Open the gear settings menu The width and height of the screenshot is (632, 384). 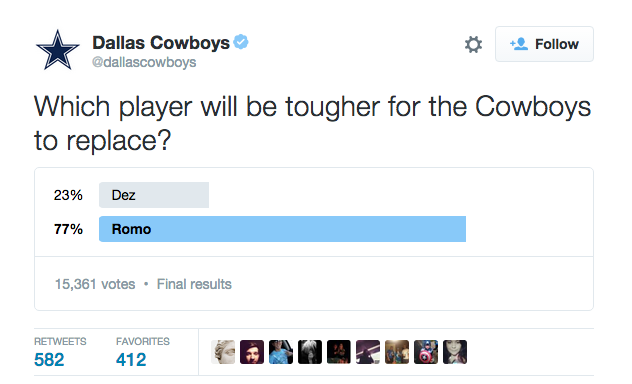tap(473, 44)
